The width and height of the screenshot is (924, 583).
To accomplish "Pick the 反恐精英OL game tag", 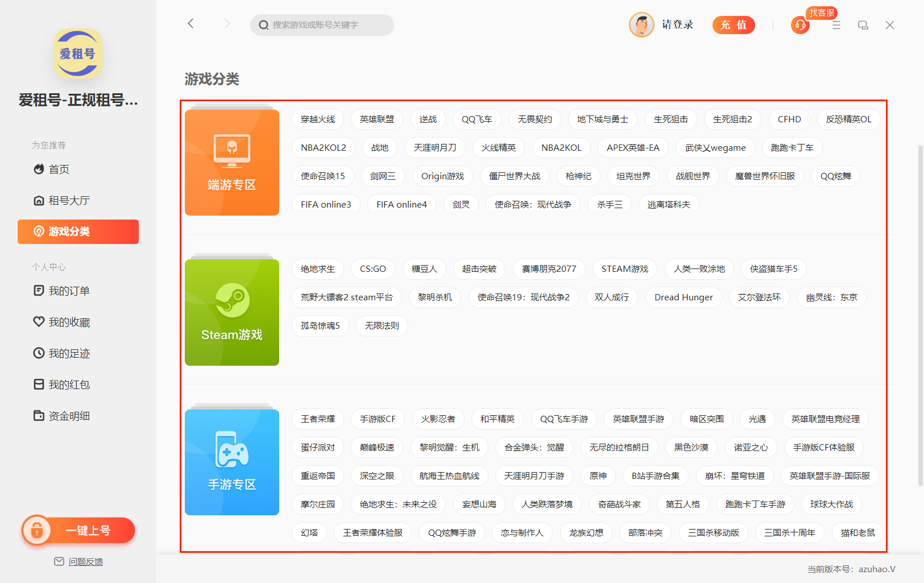I will 849,119.
